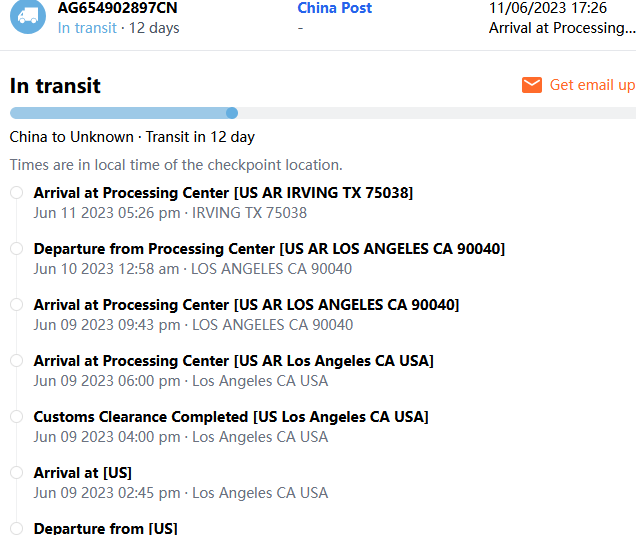636x535 pixels.
Task: Click the In transit heading
Action: pyautogui.click(x=55, y=86)
